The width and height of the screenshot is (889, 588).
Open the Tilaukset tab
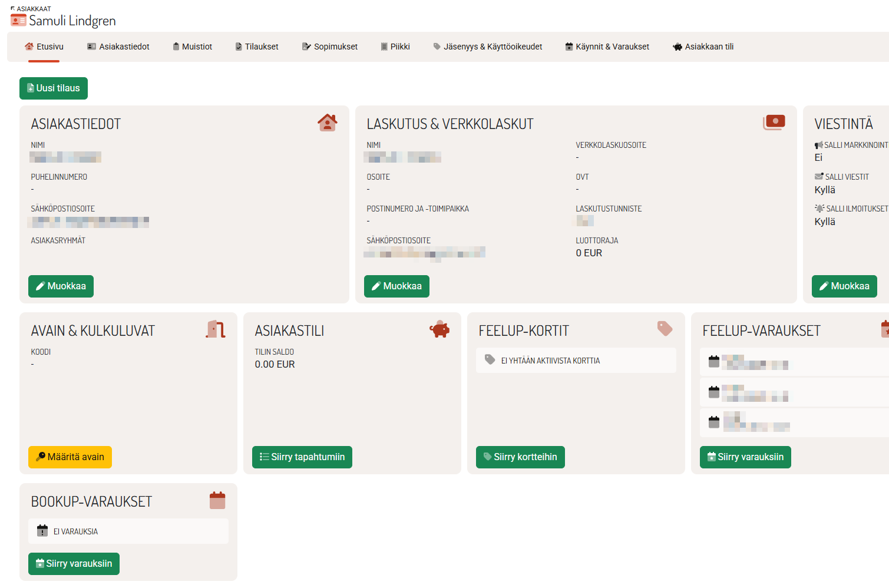click(x=256, y=47)
